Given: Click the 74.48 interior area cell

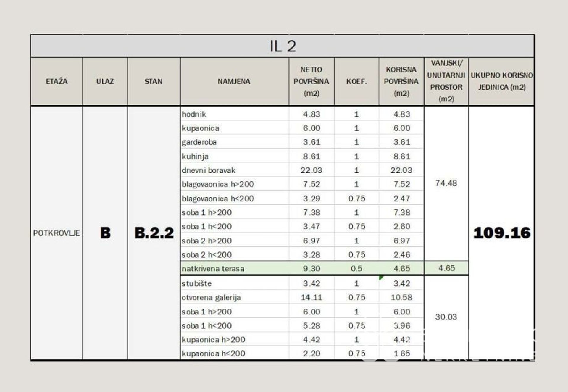Looking at the screenshot, I should pos(446,183).
